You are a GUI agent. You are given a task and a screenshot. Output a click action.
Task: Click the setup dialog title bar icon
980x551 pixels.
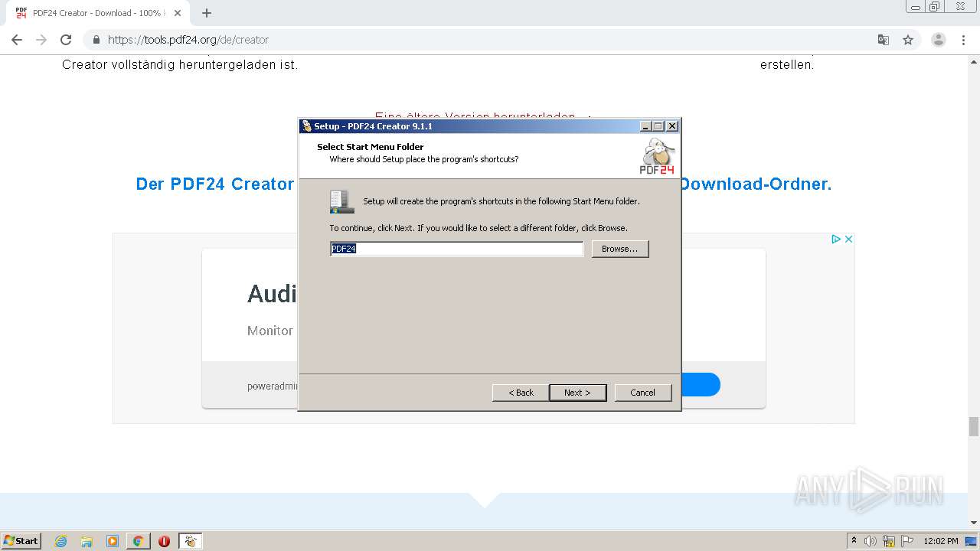pos(307,126)
